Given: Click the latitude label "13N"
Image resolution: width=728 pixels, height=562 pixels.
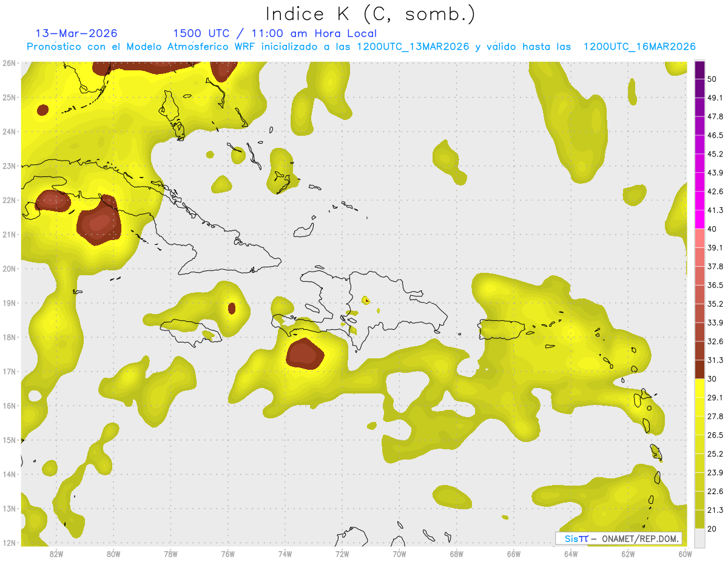Looking at the screenshot, I should pyautogui.click(x=9, y=509).
